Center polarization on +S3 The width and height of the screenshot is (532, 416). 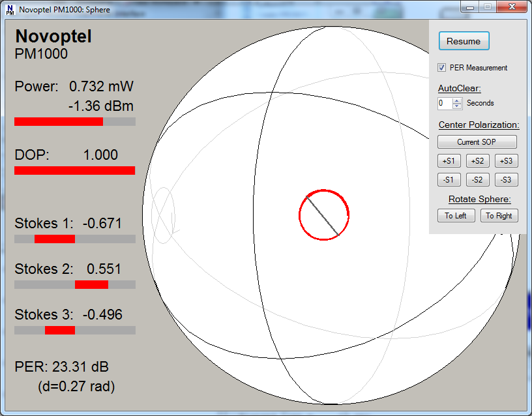point(506,161)
